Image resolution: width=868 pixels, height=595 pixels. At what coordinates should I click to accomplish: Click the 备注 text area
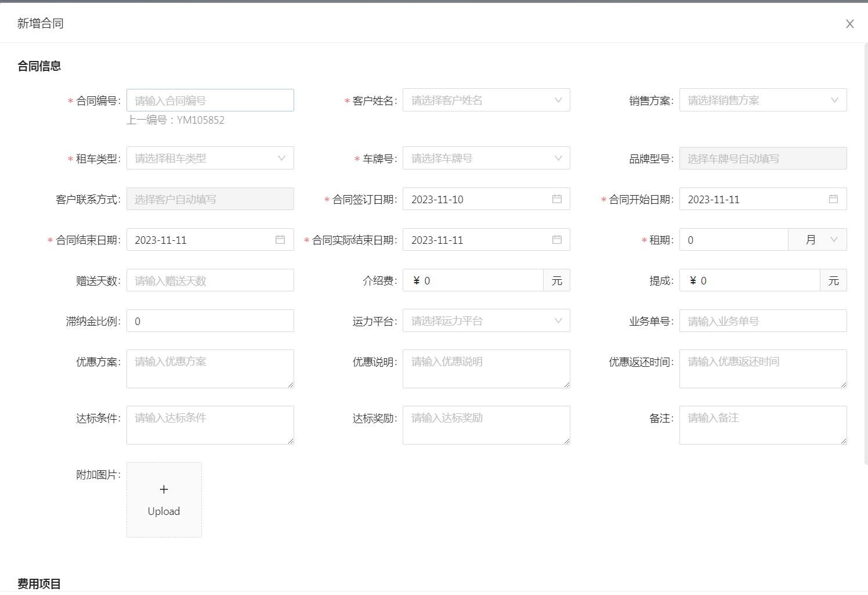[762, 425]
